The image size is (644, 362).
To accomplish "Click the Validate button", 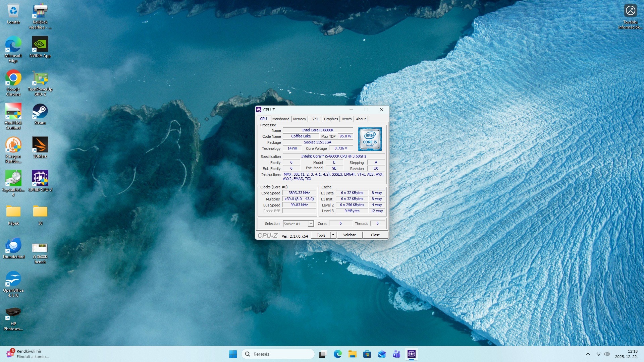I will click(349, 235).
